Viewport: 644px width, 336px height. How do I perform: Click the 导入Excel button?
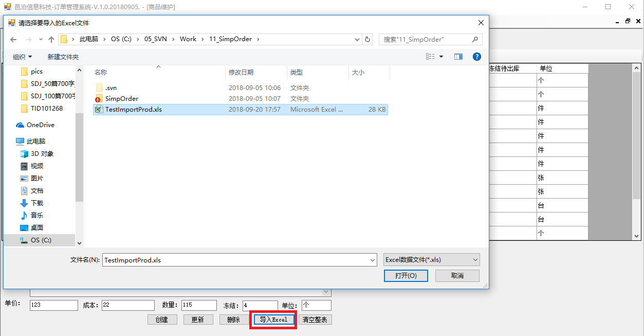click(273, 320)
